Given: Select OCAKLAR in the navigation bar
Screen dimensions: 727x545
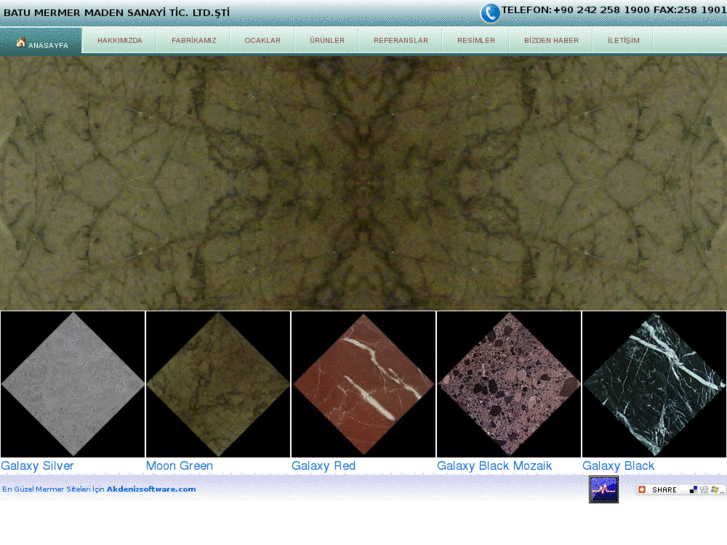Looking at the screenshot, I should coord(262,40).
